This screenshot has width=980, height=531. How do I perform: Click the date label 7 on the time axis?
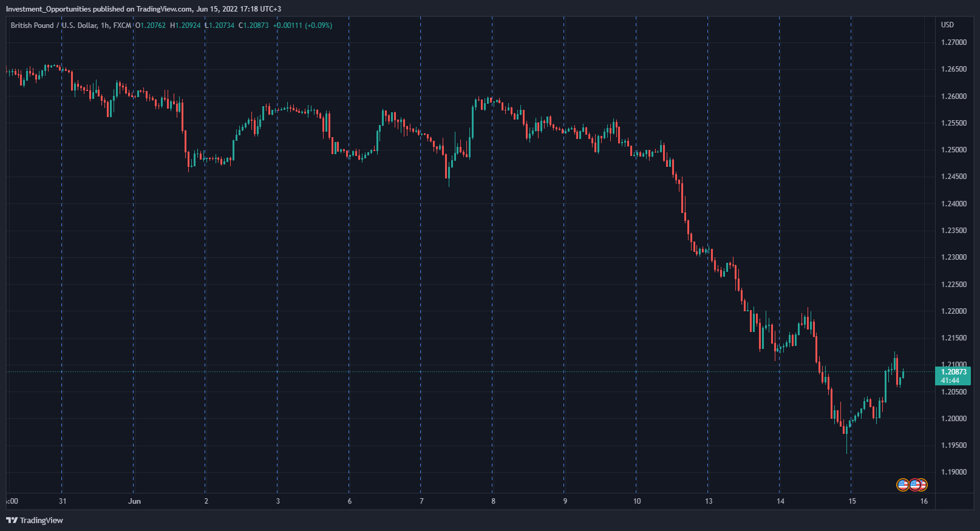pyautogui.click(x=421, y=501)
